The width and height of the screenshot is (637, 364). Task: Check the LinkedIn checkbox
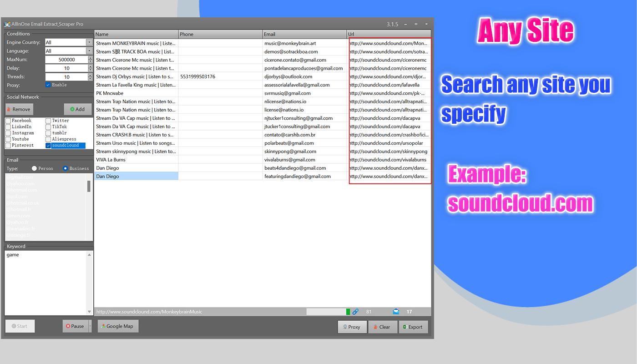tap(8, 127)
